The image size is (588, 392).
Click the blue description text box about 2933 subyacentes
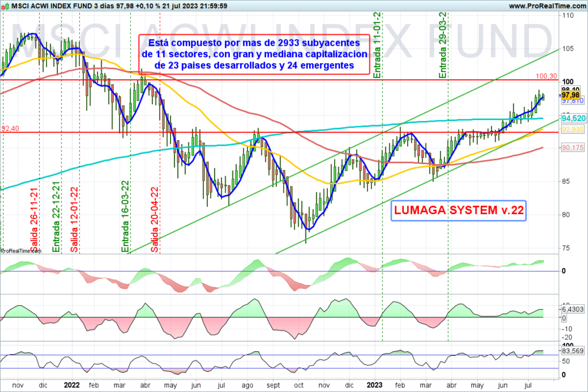[254, 55]
